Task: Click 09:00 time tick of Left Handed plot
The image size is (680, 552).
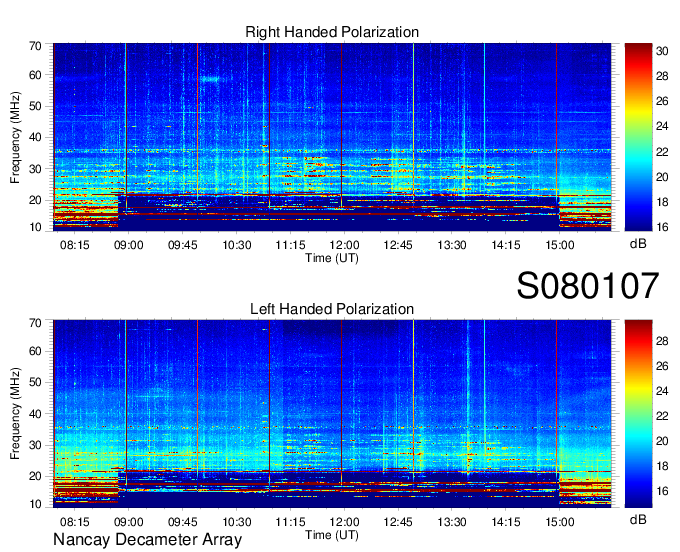Action: click(128, 522)
